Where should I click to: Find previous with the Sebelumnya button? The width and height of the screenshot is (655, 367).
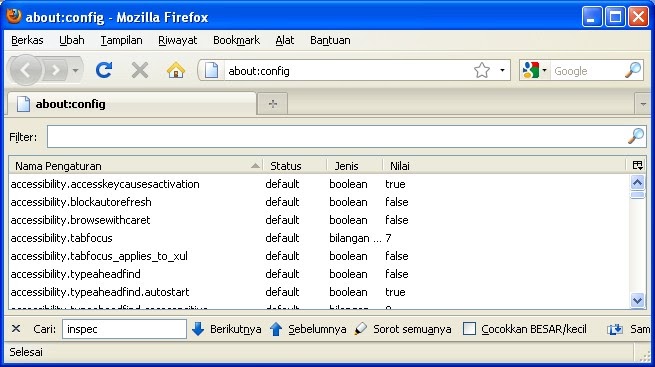point(308,329)
